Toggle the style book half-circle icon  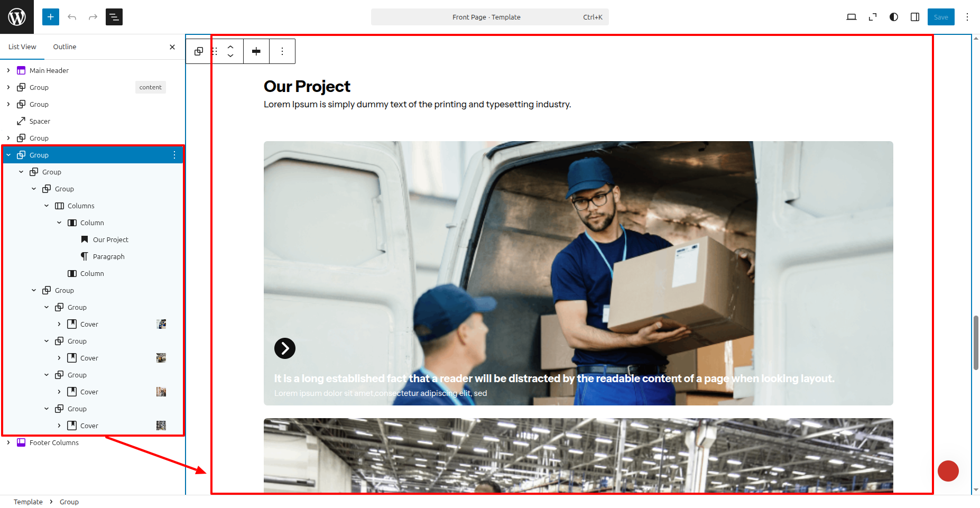(x=894, y=17)
